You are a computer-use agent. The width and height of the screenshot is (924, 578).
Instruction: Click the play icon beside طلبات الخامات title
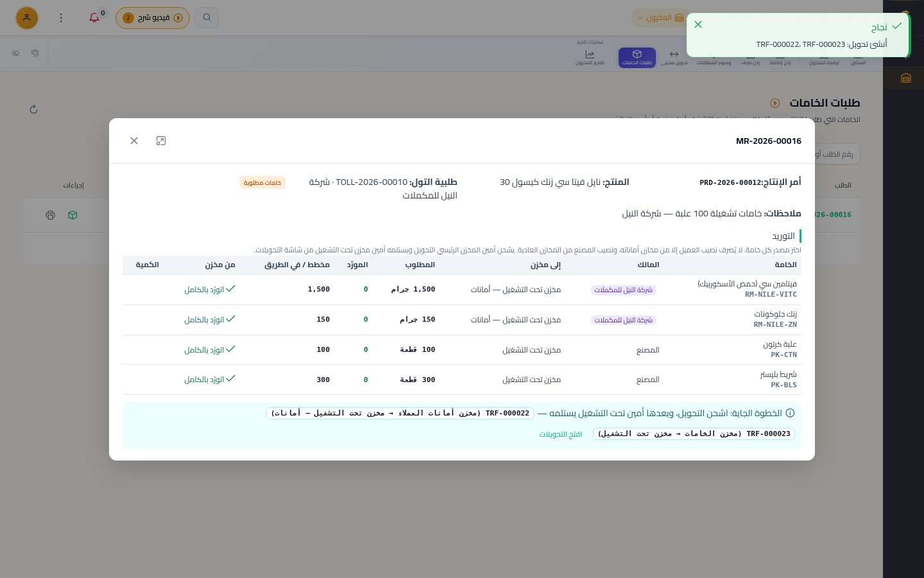pyautogui.click(x=775, y=103)
